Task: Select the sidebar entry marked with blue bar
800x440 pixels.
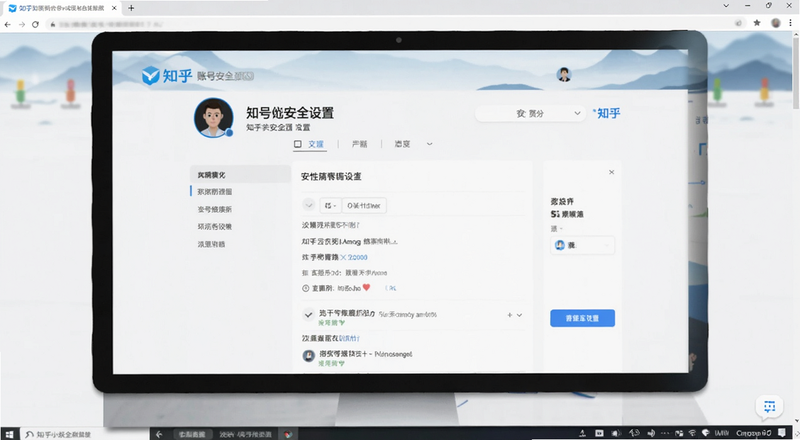Action: pos(215,191)
